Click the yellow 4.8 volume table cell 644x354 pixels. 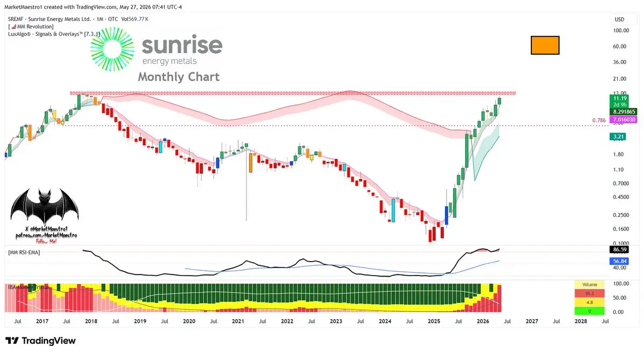coord(589,302)
